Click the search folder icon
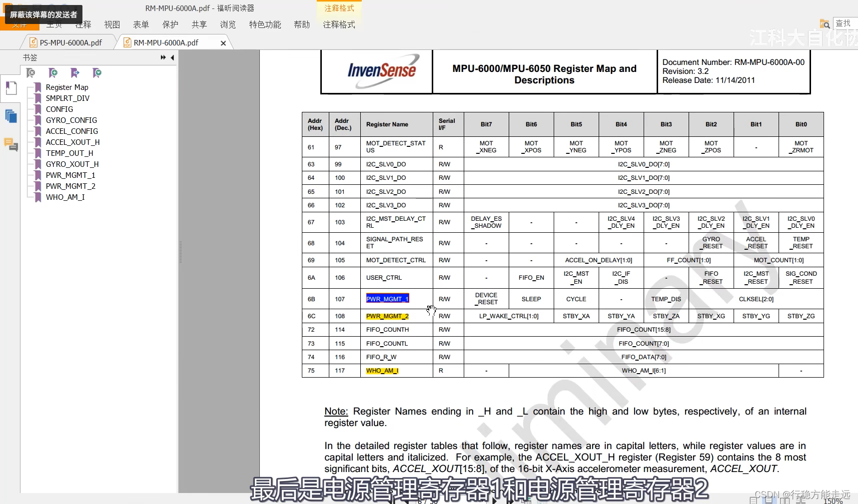This screenshot has width=858, height=504. tap(825, 24)
